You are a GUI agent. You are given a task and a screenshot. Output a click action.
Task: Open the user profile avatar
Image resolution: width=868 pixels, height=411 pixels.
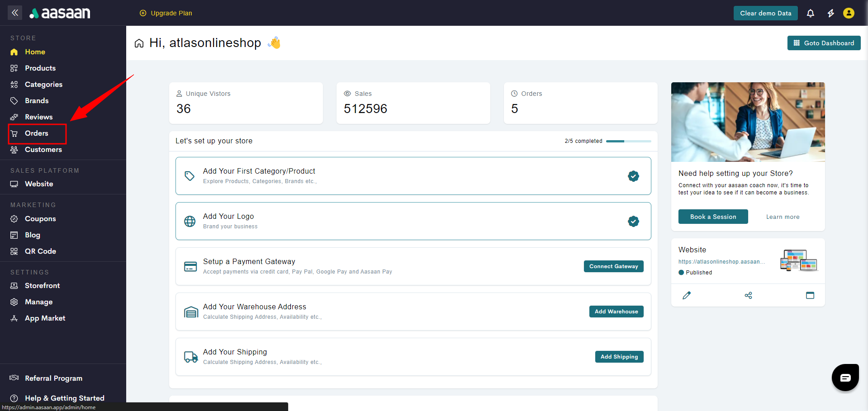849,13
